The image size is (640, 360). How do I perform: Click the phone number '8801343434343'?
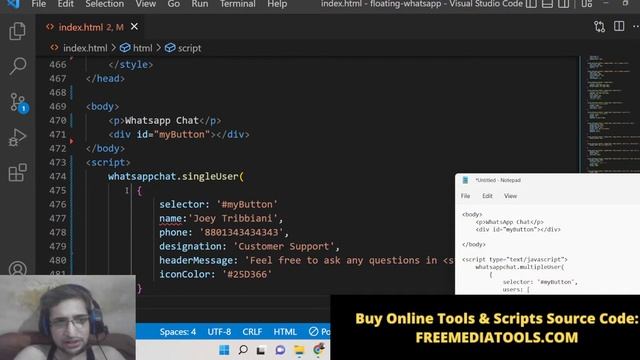[x=241, y=232]
